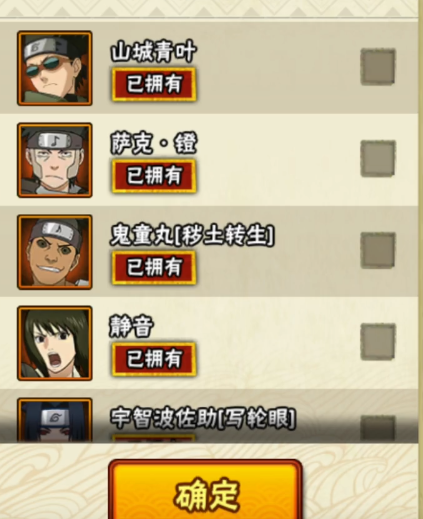This screenshot has height=519, width=423.
Task: Tap 鬼童丸 character portrait
Action: 55,252
